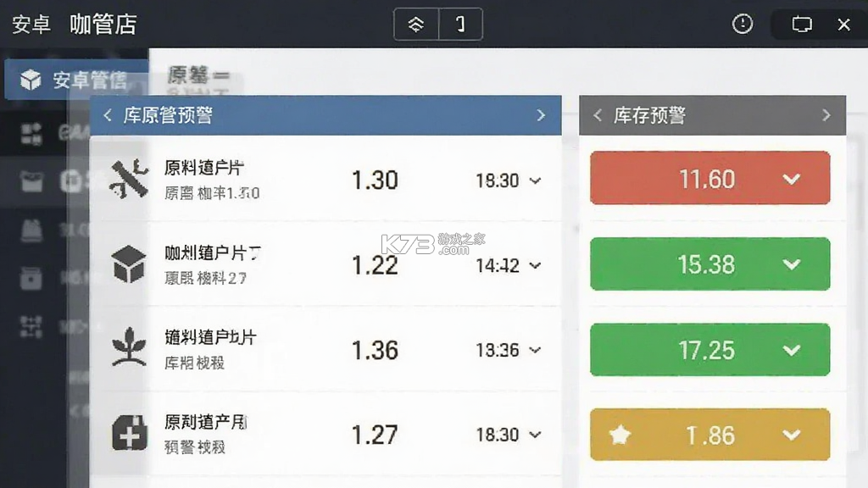Click the 安卓 text in title bar
Image resolution: width=868 pixels, height=488 pixels.
(31, 25)
